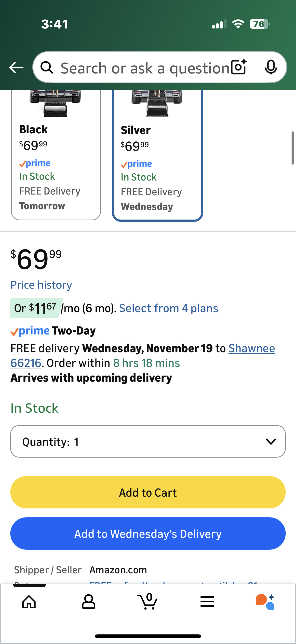
Task: Click the Quantity dropdown chevron arrow
Action: click(271, 442)
